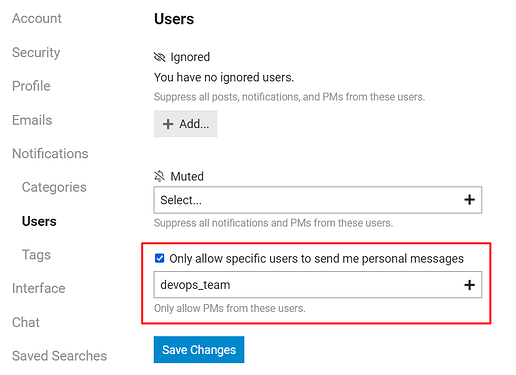Click 'Only allow PMs from these users.' hint
Viewport: 516px width, 375px height.
(x=229, y=308)
